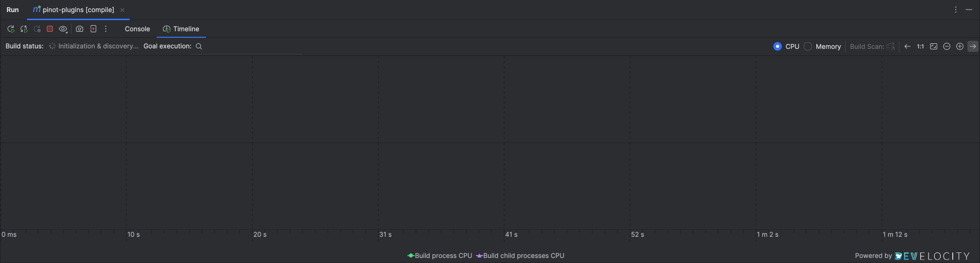Open the toolbar more actions menu

pyautogui.click(x=106, y=29)
